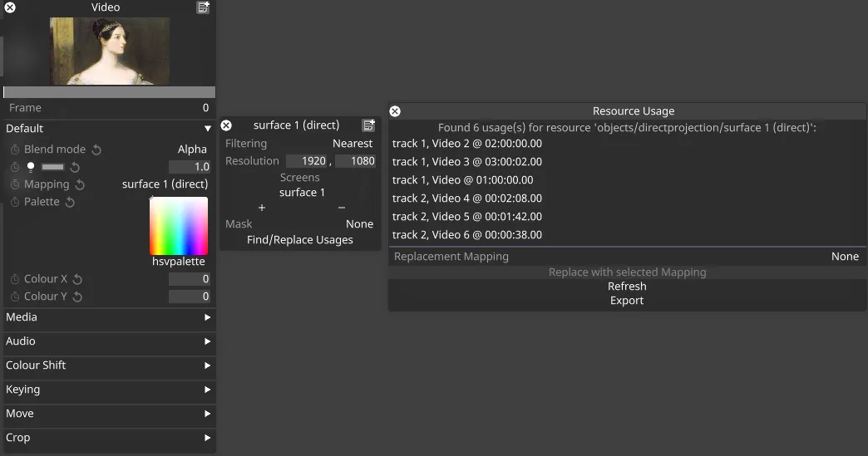Reset the Mapping property with its arrow icon
This screenshot has height=456, width=868.
coord(80,184)
